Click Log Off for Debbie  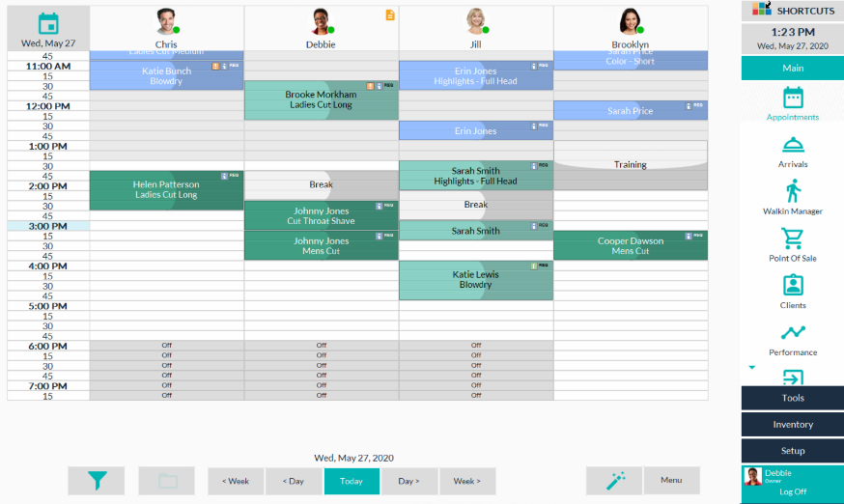[x=792, y=491]
